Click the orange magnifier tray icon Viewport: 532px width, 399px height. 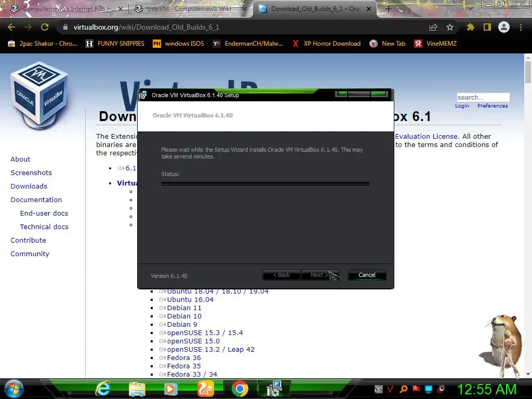click(404, 389)
